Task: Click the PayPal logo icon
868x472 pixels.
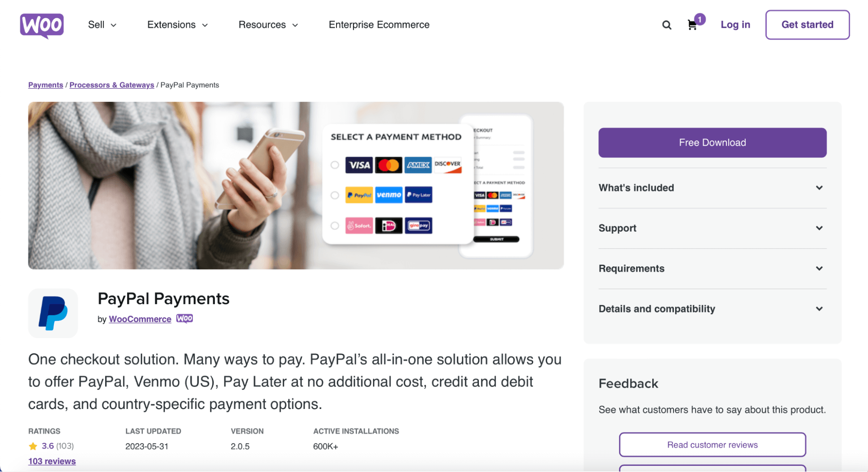Action: click(53, 312)
